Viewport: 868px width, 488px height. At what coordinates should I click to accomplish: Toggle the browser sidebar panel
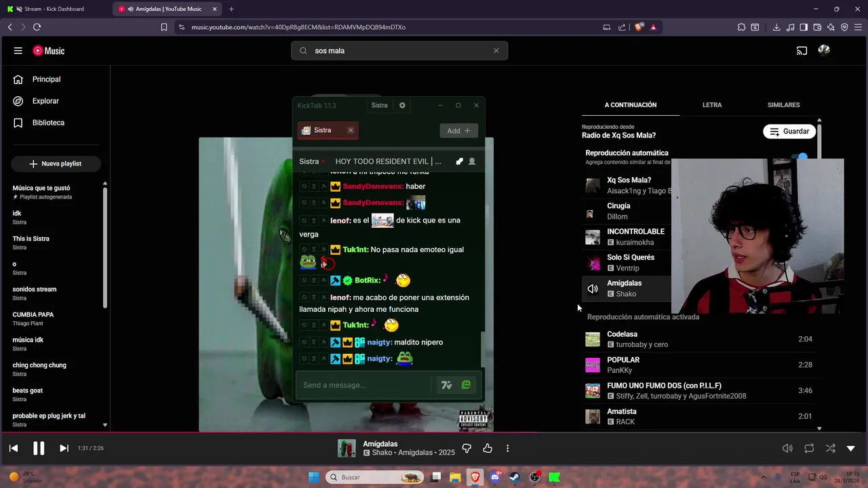click(804, 27)
